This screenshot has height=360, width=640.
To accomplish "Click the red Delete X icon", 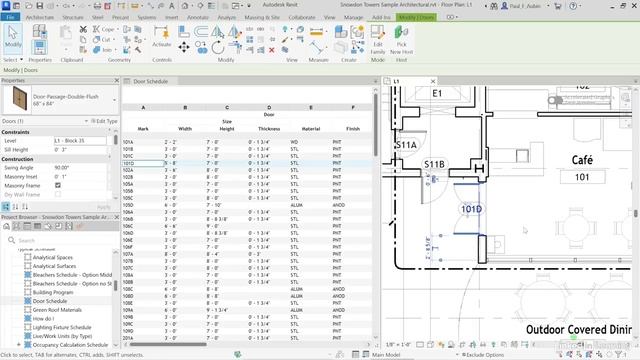I will point(271,50).
